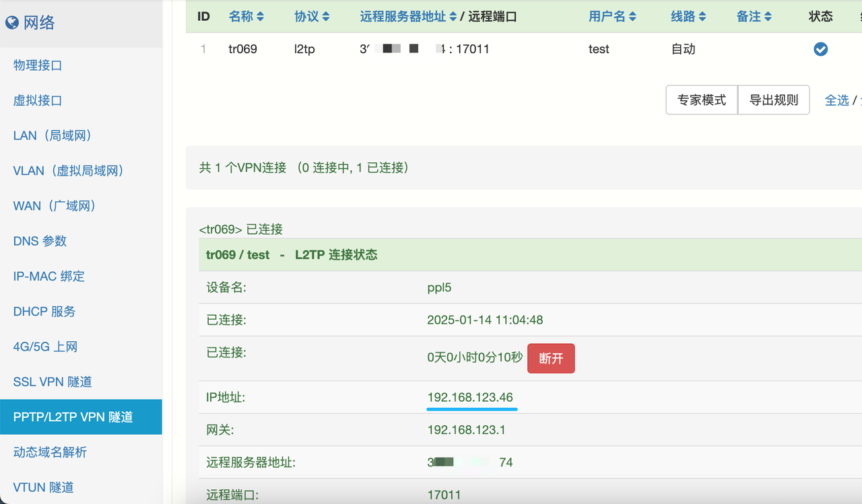Viewport: 862px width, 504px height.
Task: Sort by 备注 column arrows
Action: (768, 17)
